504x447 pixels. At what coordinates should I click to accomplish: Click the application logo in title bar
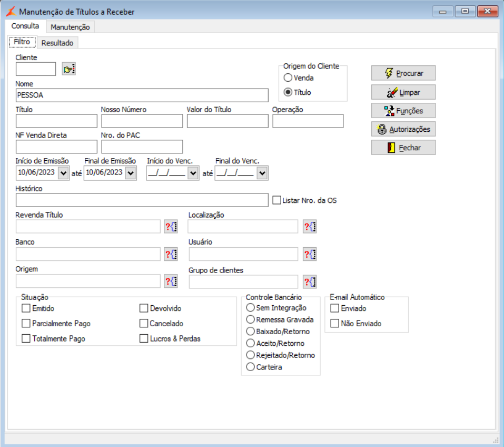tap(11, 12)
